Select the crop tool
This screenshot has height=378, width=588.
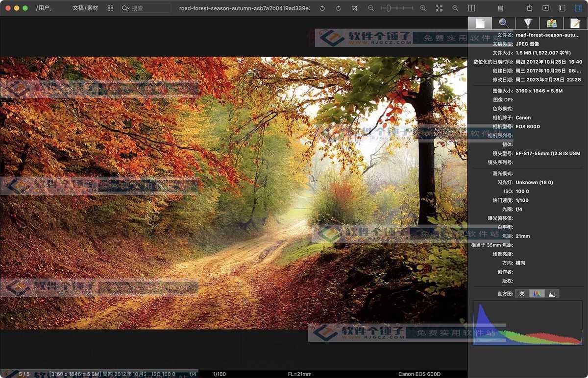(x=355, y=8)
